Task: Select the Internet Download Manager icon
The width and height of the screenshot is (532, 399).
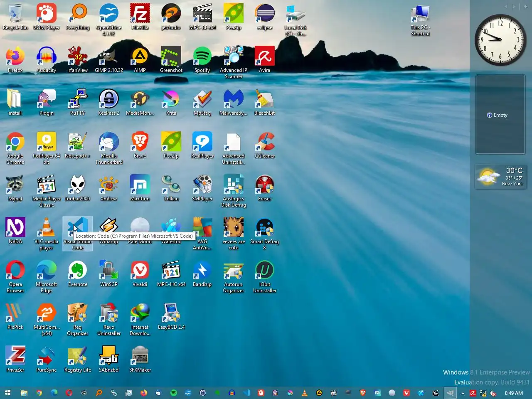Action: (x=140, y=320)
